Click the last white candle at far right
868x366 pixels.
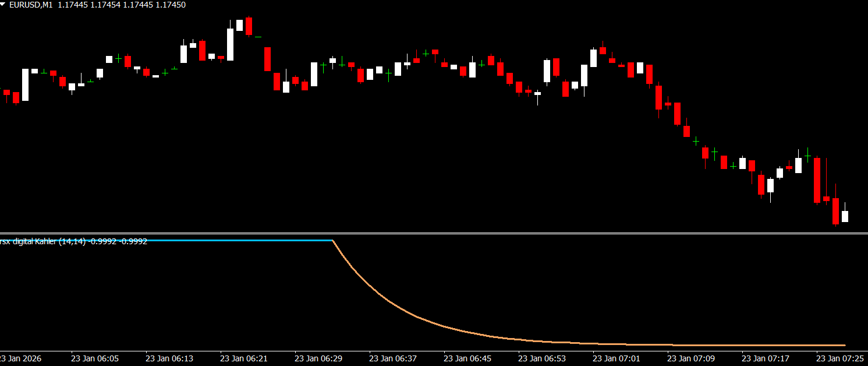(845, 216)
